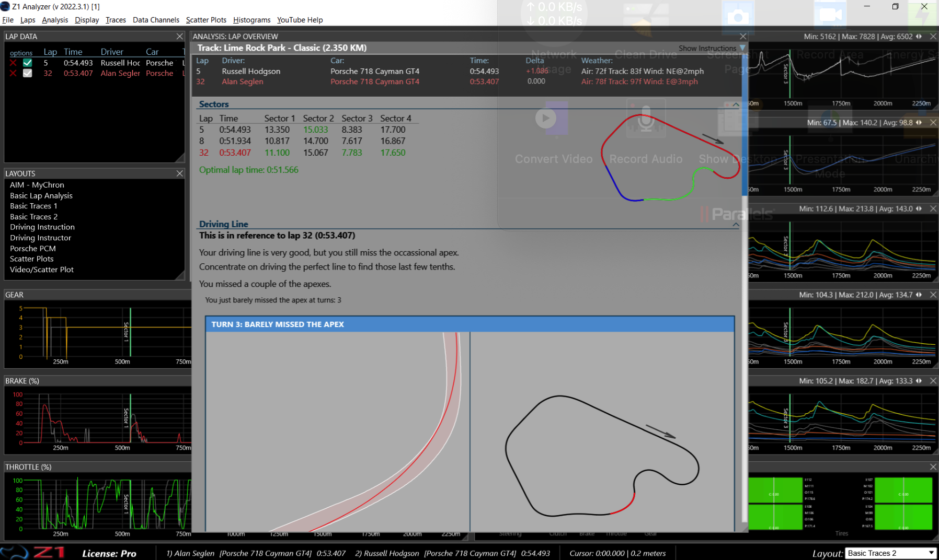Select the Basic Traces 1 layout
This screenshot has height=560, width=939.
point(33,206)
